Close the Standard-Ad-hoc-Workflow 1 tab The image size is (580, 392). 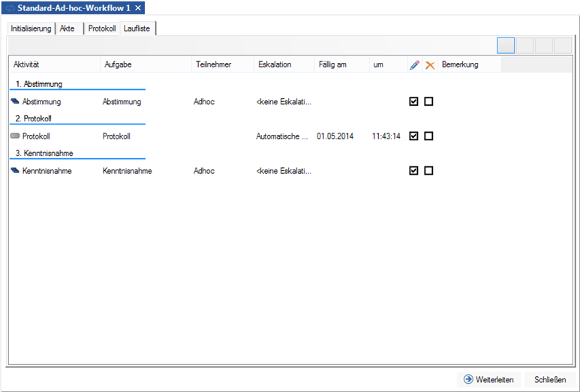138,7
